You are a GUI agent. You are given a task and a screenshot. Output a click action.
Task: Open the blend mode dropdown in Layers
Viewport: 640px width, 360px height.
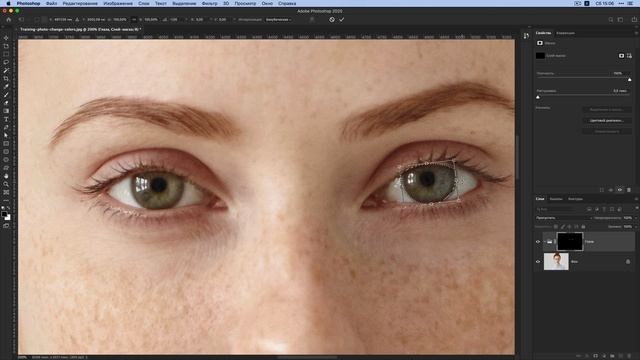563,218
